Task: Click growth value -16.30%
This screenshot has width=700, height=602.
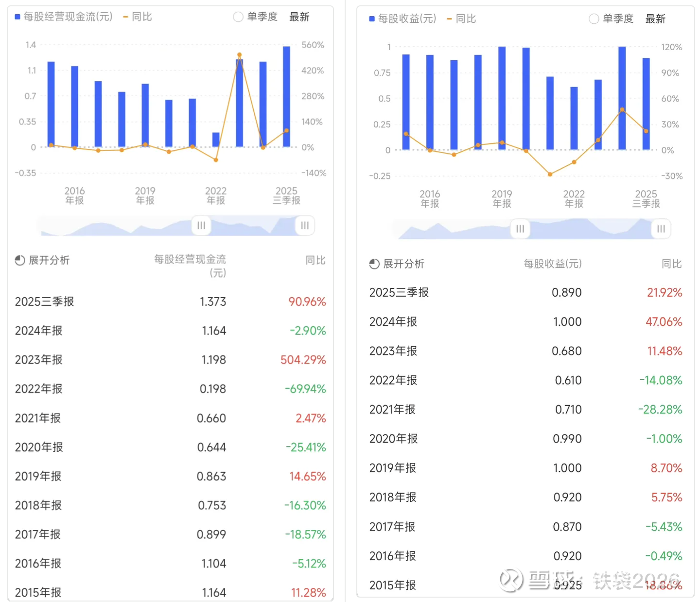Action: 305,506
